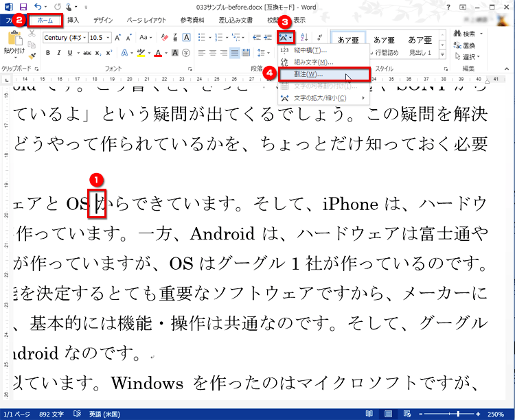Click the Cut scissors icon
515x420 pixels.
(32, 34)
